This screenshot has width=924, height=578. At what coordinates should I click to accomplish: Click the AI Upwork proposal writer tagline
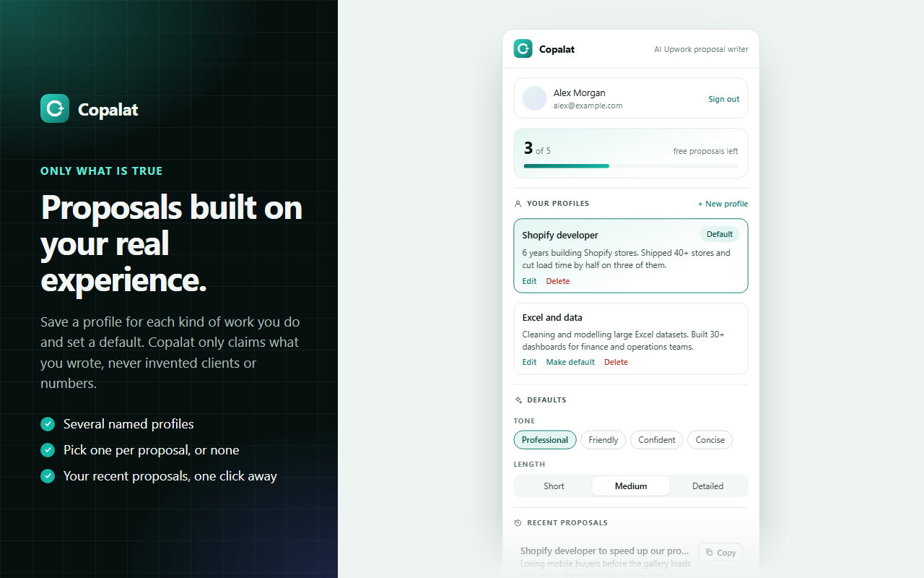701,49
